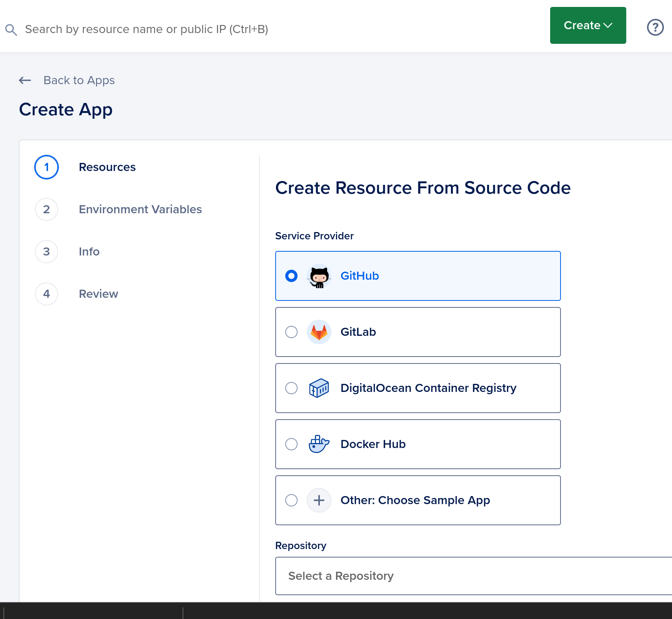This screenshot has width=672, height=619.
Task: Click the back arrow icon
Action: click(25, 80)
